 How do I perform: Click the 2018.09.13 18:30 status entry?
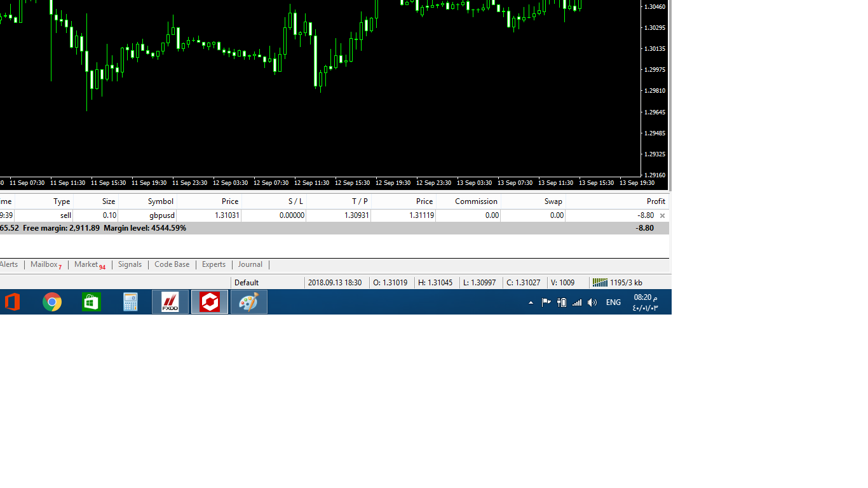click(x=335, y=283)
